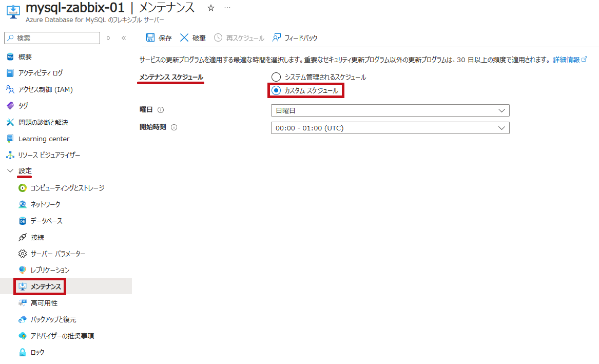
Task: Click the レプリケーション globe icon
Action: (23, 270)
